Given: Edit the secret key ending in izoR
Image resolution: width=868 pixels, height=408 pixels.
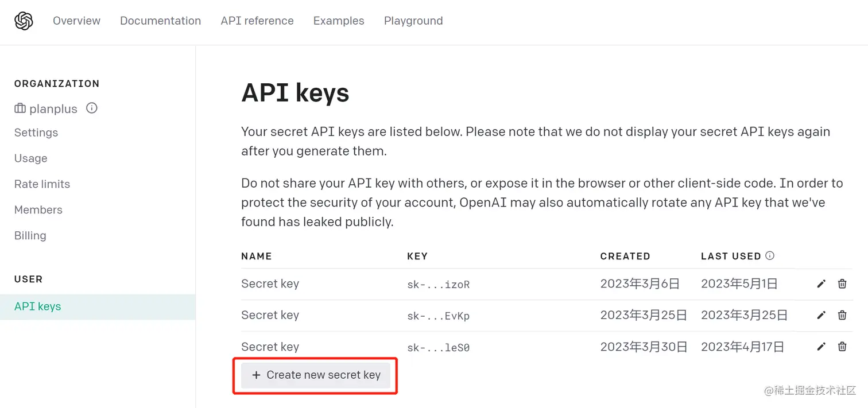Looking at the screenshot, I should (821, 283).
